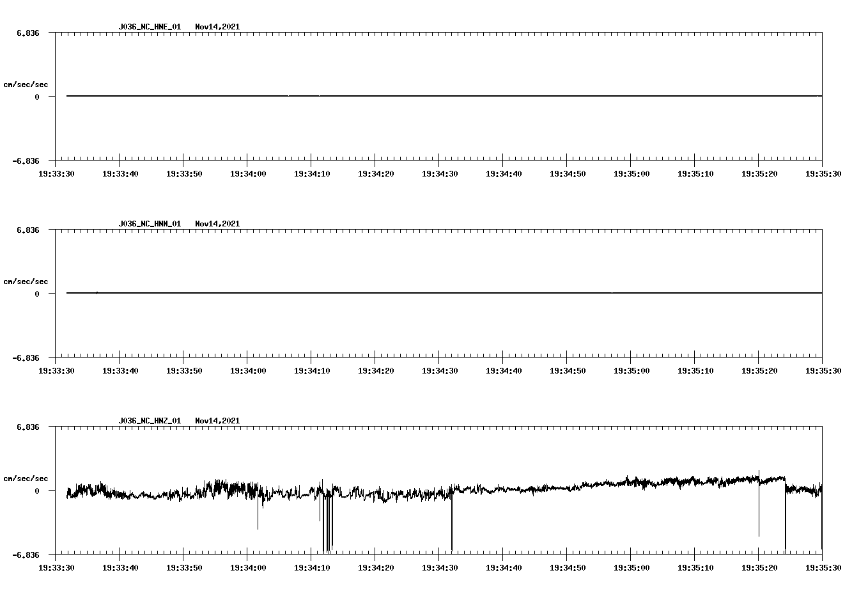The height and width of the screenshot is (591, 868).
Task: Click the 6.836 upper limit on the HNE axis
Action: (28, 33)
